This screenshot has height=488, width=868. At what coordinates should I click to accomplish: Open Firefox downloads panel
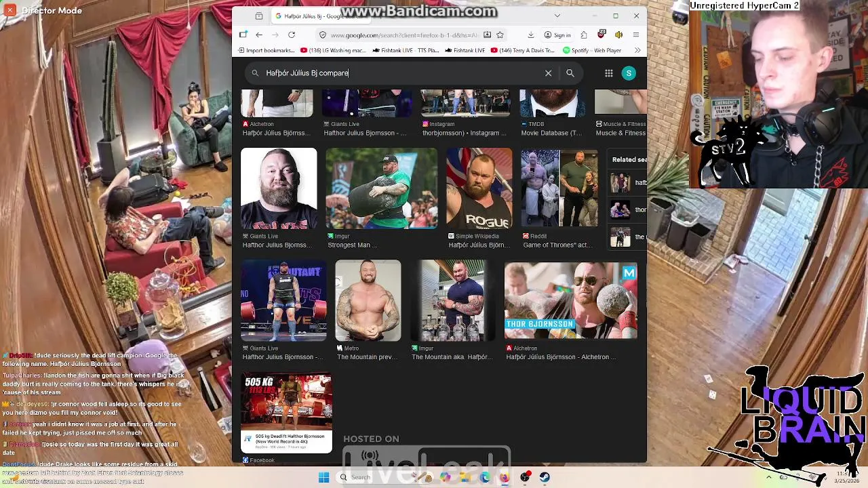(530, 35)
